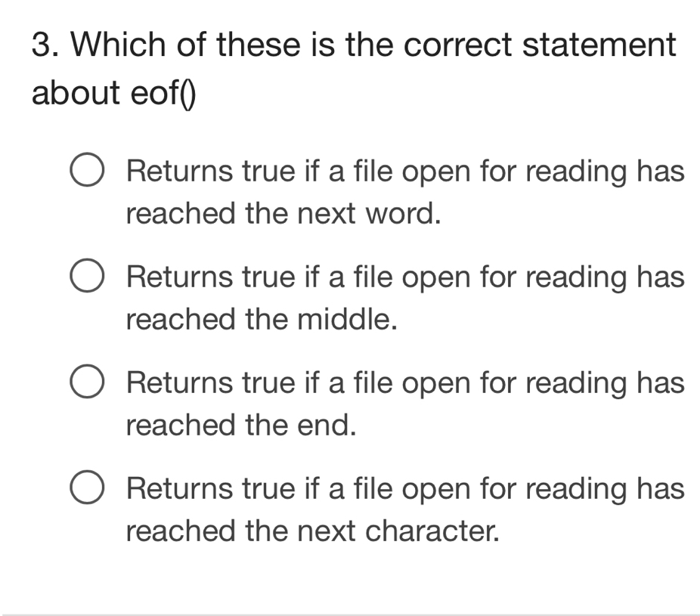This screenshot has height=616, width=700.
Task: Click the answer text 'reached the next character.'
Action: coord(312,531)
